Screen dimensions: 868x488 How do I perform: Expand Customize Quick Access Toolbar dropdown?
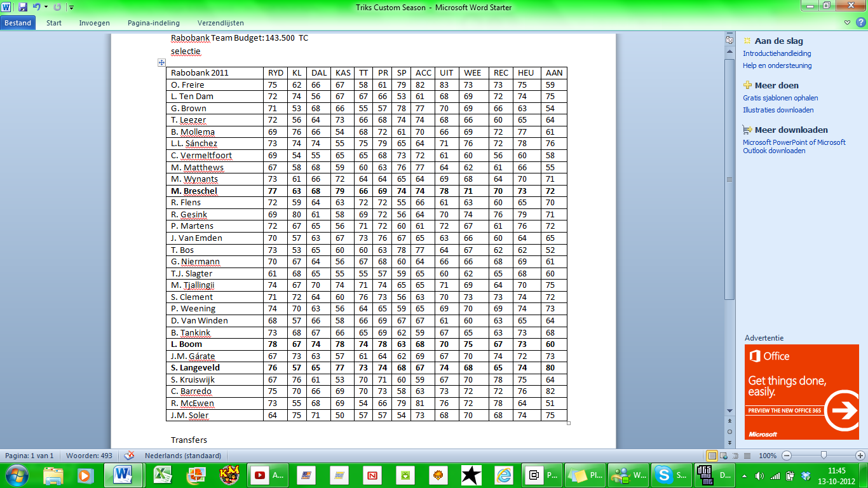[x=71, y=7]
